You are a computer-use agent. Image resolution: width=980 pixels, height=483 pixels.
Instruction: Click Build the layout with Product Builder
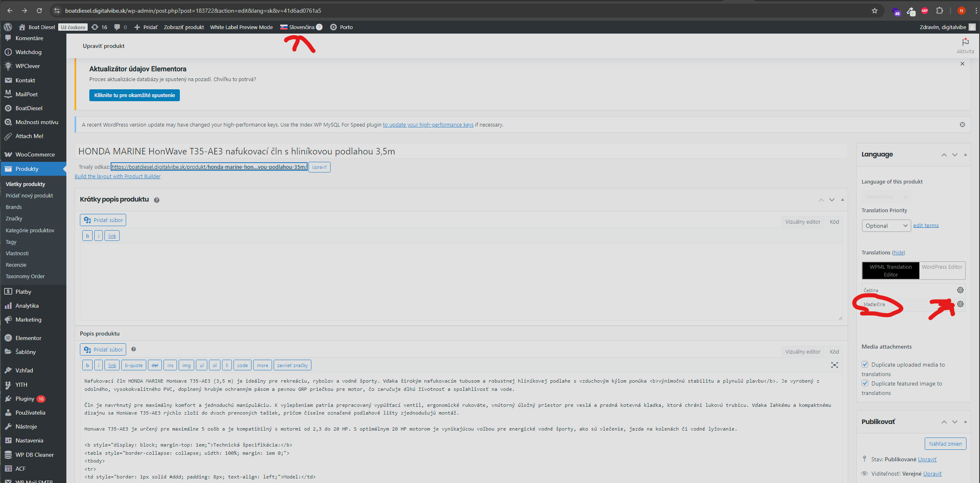(x=118, y=177)
